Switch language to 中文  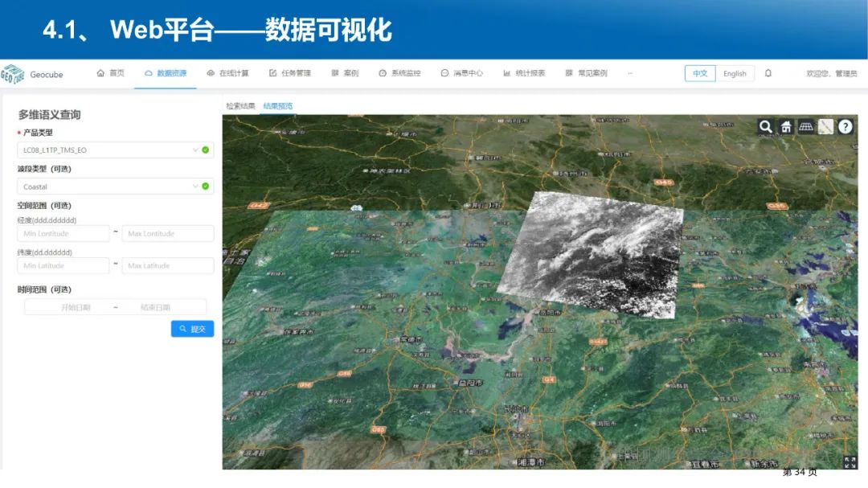[x=699, y=73]
